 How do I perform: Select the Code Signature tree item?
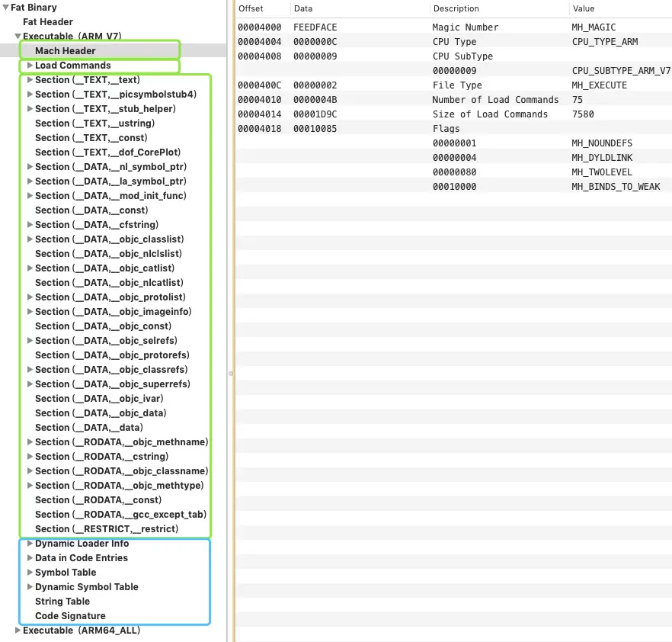[x=70, y=616]
